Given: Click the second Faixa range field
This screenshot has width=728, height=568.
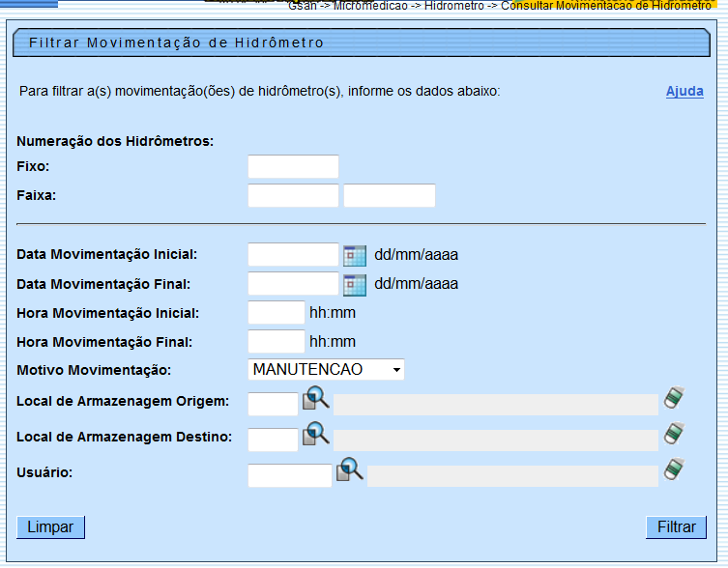Looking at the screenshot, I should 389,196.
